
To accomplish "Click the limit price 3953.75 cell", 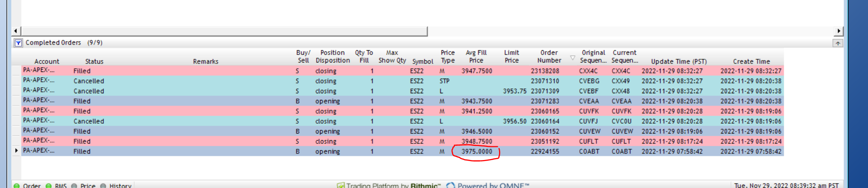I will tap(515, 91).
